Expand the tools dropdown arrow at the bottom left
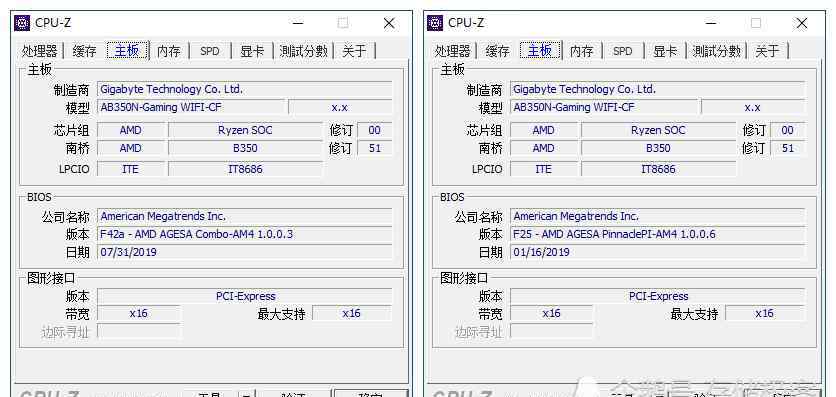The width and height of the screenshot is (836, 397). click(245, 394)
